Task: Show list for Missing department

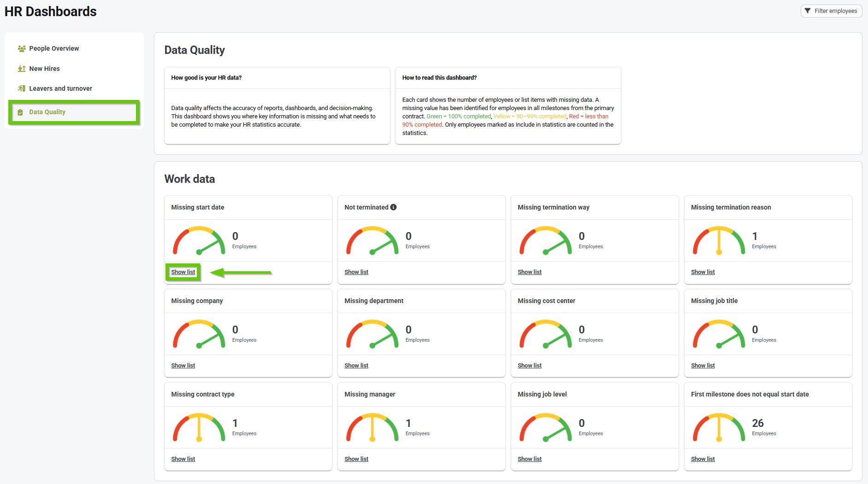Action: coord(356,366)
